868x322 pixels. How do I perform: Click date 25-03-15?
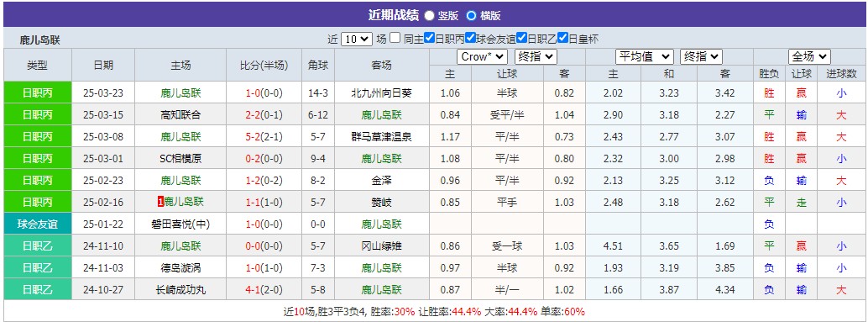click(103, 114)
